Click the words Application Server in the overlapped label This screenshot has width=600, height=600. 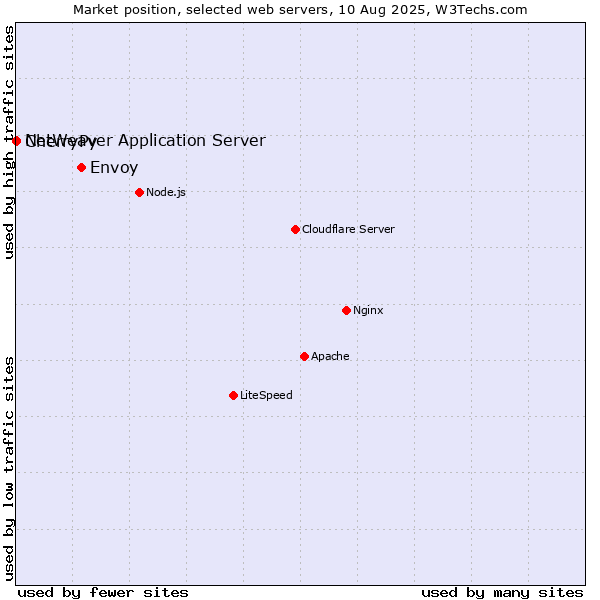point(192,140)
